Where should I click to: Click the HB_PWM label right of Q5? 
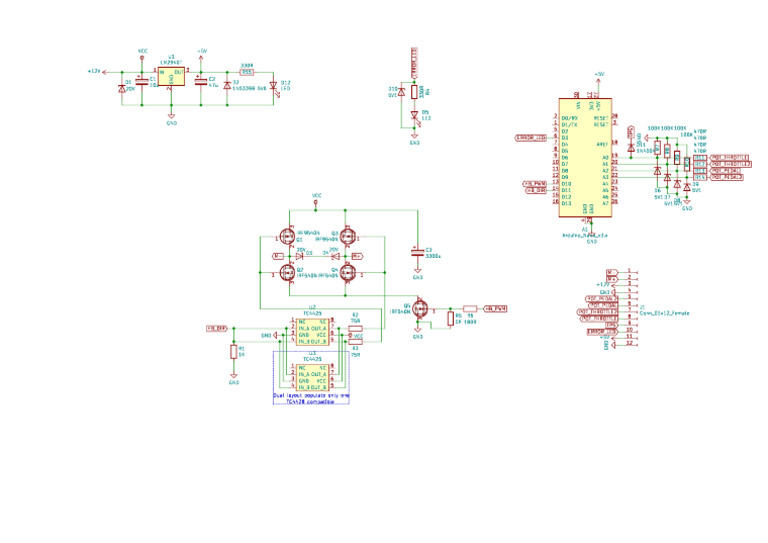point(495,308)
